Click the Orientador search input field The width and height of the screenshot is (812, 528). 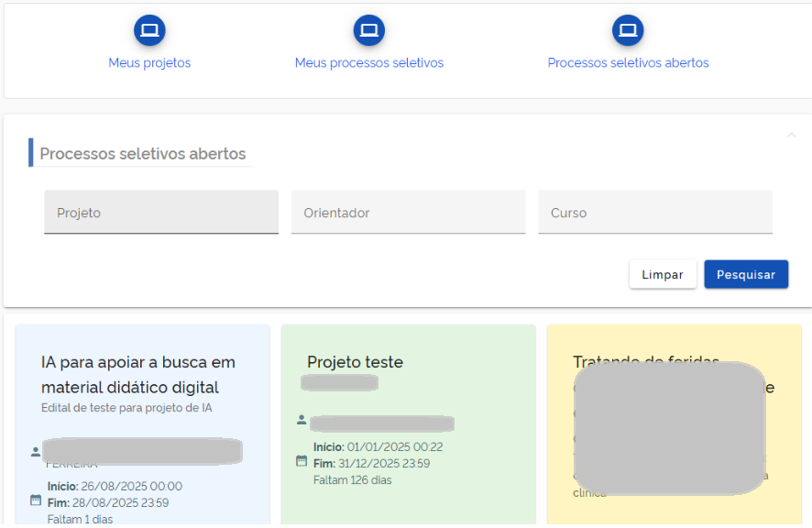click(409, 212)
